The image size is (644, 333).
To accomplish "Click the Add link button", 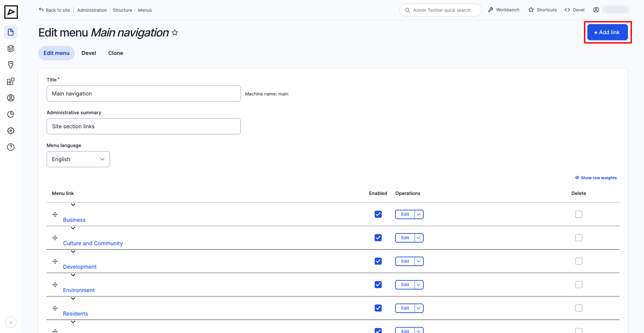I will (607, 32).
